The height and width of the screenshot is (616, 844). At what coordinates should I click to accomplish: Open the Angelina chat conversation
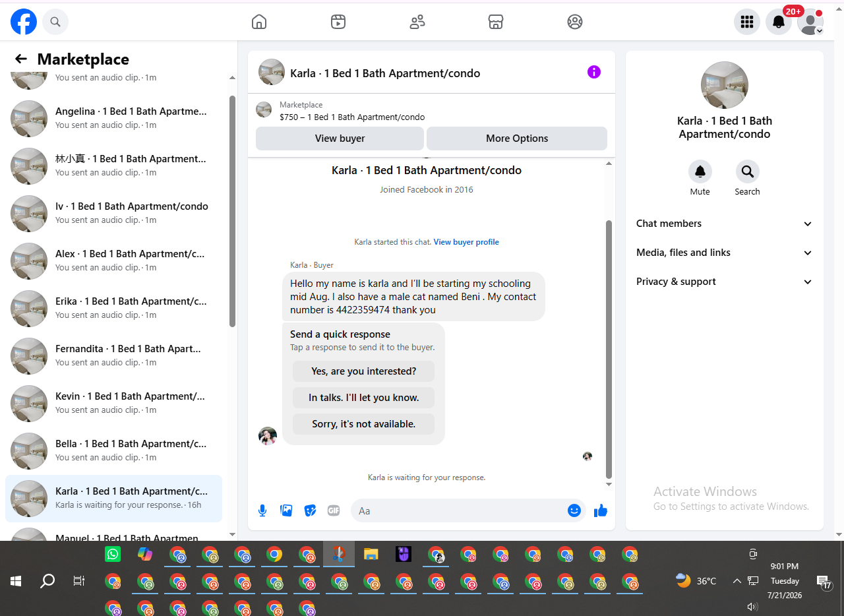coord(113,119)
